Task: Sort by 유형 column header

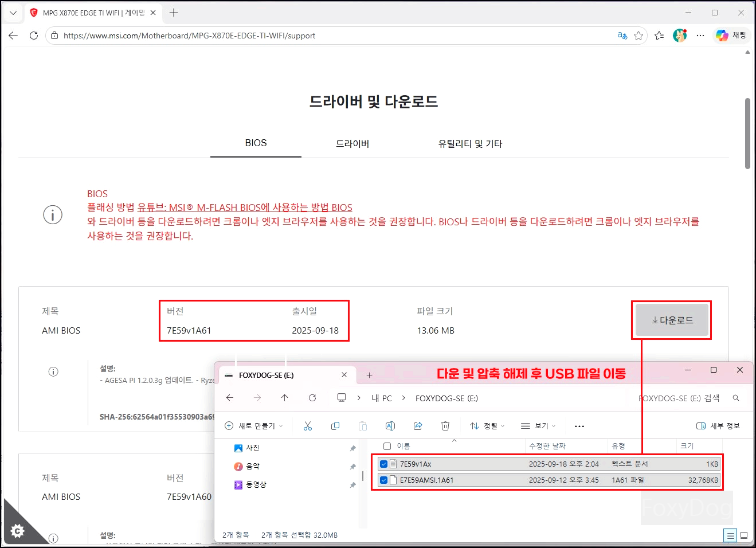Action: (618, 446)
